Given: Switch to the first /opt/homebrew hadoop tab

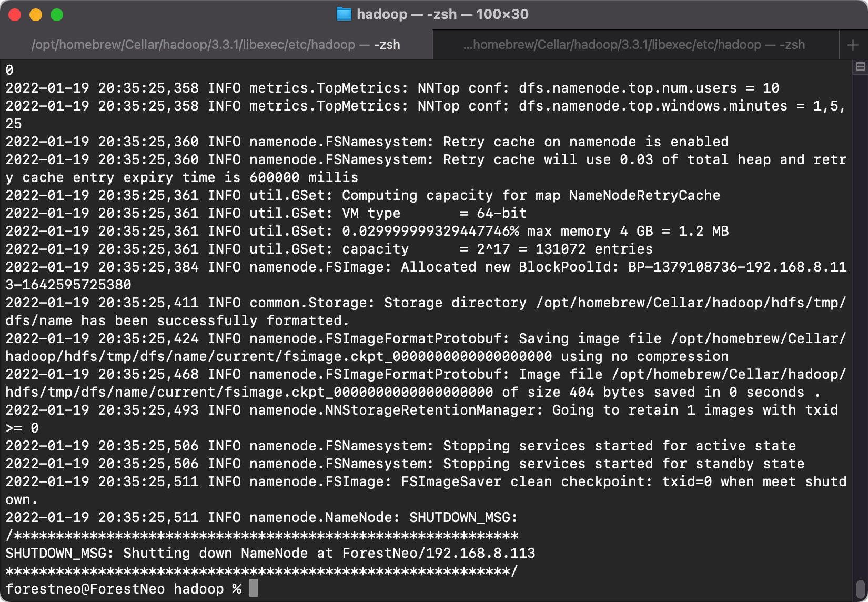Looking at the screenshot, I should pos(216,45).
